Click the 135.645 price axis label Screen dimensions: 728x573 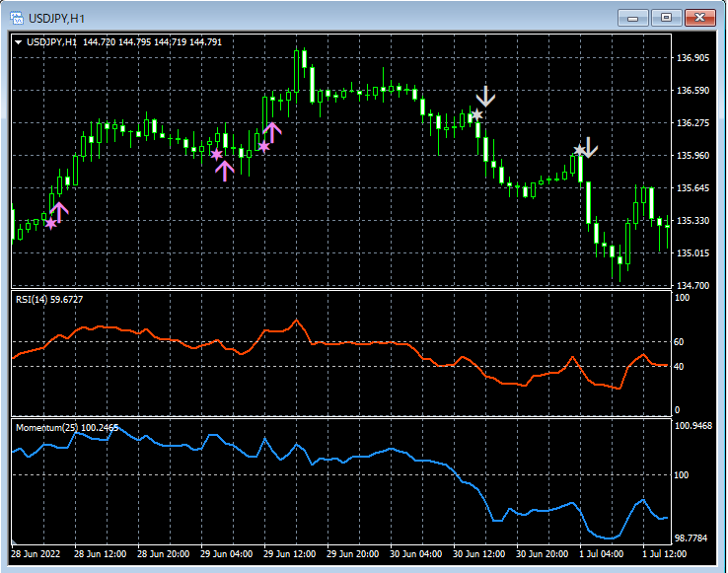(693, 188)
